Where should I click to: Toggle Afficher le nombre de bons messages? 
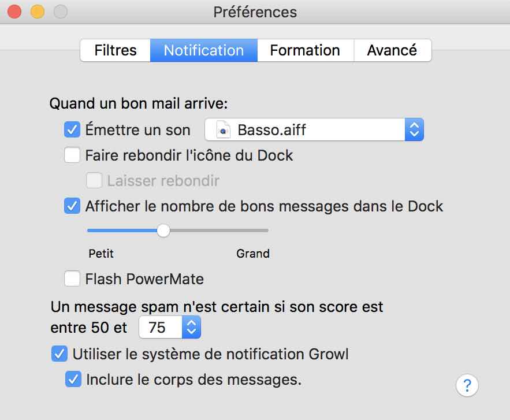point(72,206)
